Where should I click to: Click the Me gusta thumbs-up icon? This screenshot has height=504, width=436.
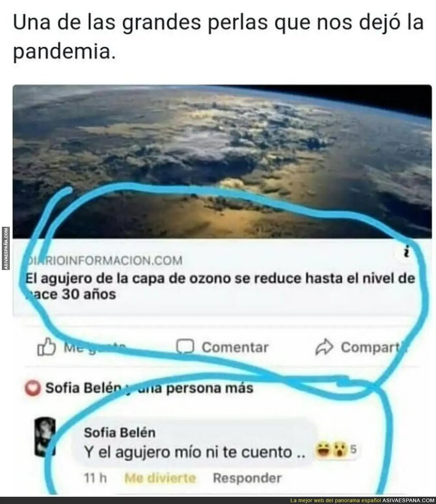click(47, 347)
